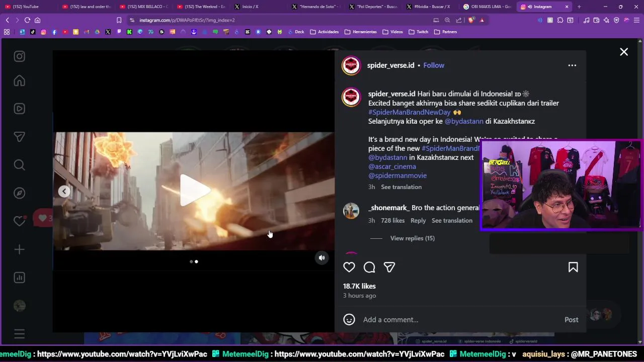
Task: Follow spider_verse.id
Action: click(434, 65)
